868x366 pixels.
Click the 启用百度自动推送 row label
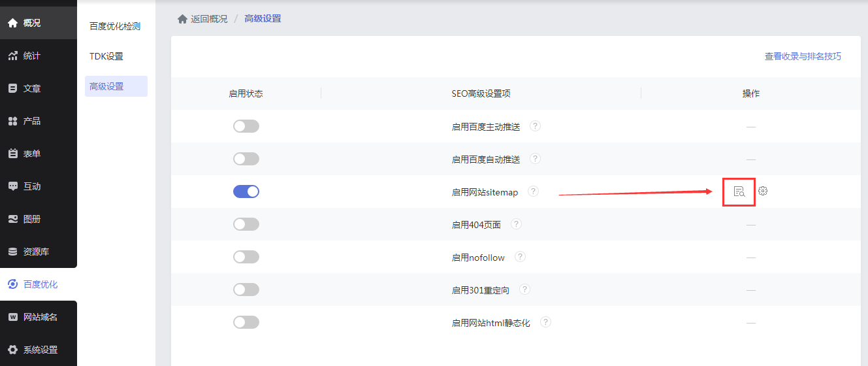pos(486,159)
